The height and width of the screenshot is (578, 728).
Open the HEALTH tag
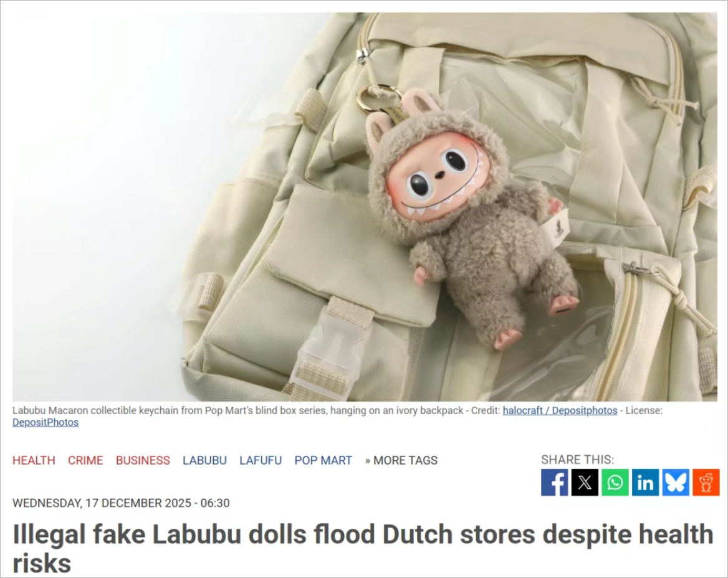[x=34, y=460]
